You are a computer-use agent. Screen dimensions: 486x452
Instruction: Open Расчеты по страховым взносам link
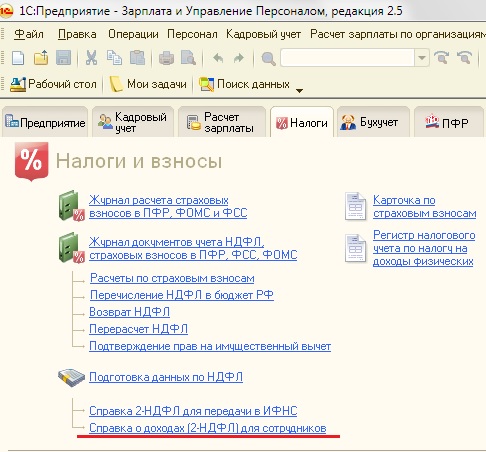point(172,278)
